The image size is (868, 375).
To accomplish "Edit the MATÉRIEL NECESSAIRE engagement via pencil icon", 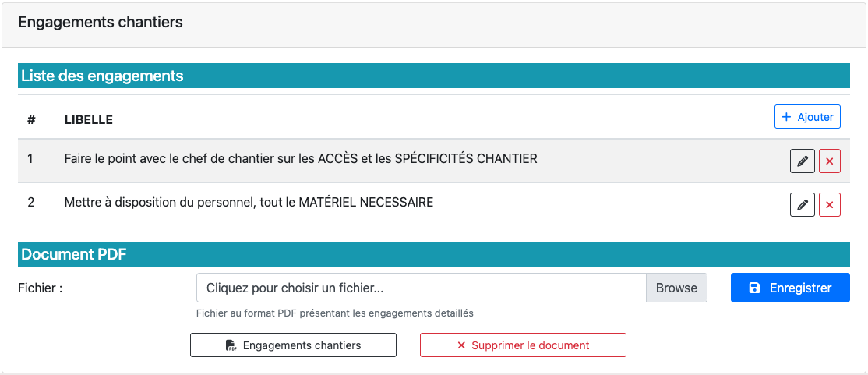I will 803,205.
